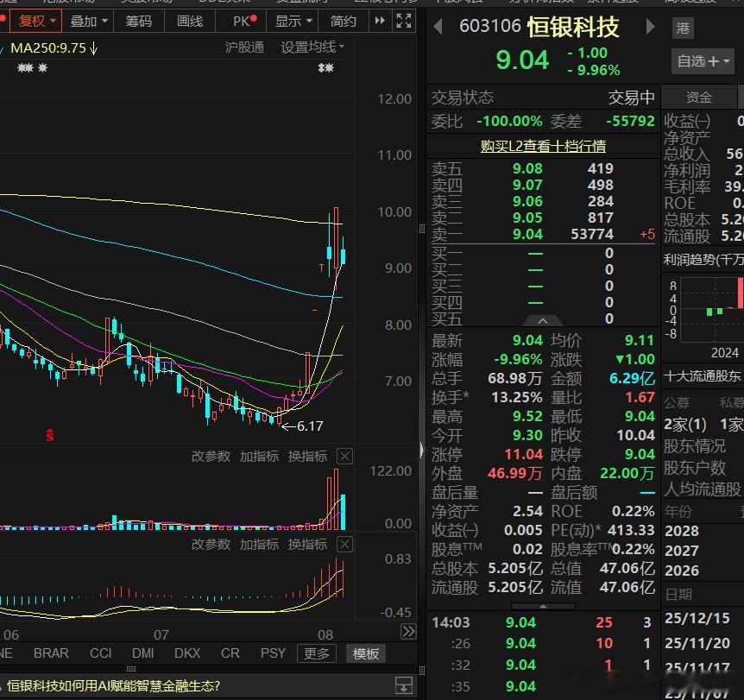Viewport: 744px width, 700px height.
Task: Click the chart scroll-forward double chevron icon
Action: pyautogui.click(x=408, y=631)
